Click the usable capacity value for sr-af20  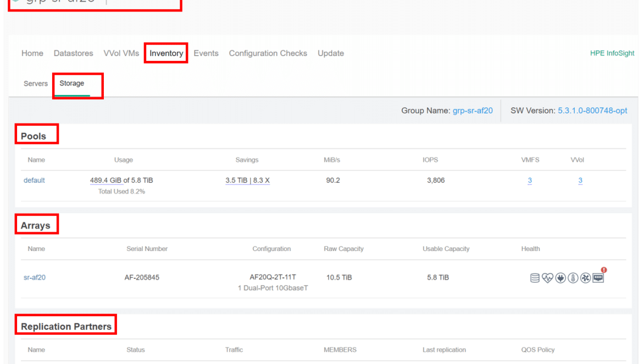coord(437,277)
